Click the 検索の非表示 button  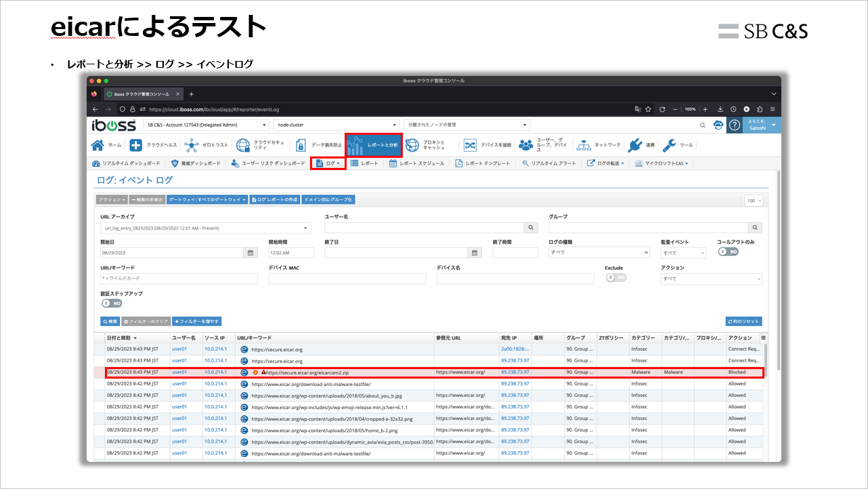coord(147,200)
